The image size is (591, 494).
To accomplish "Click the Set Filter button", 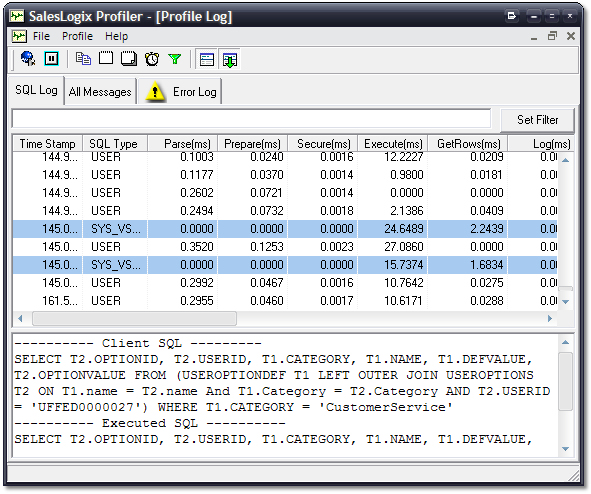I will coord(537,120).
